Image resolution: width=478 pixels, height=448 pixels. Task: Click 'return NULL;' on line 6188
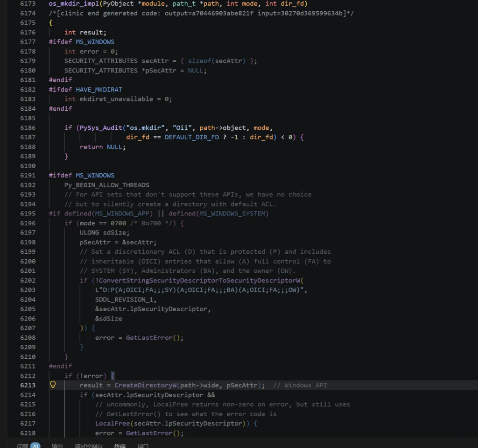[102, 147]
